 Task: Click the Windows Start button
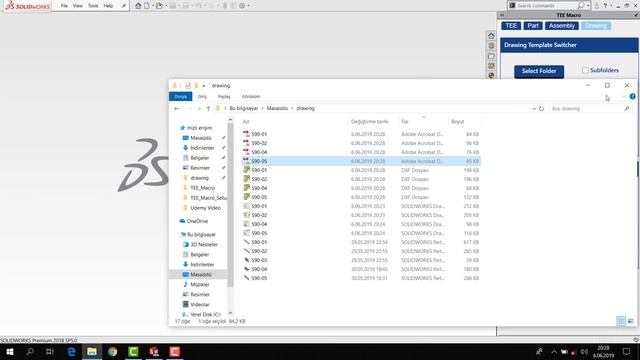click(x=10, y=351)
